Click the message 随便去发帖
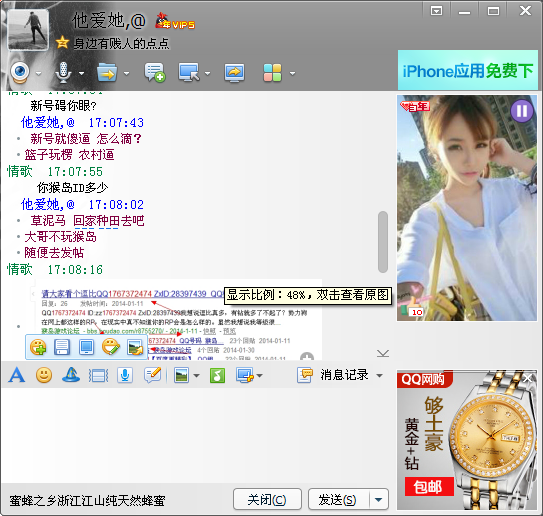 click(54, 253)
